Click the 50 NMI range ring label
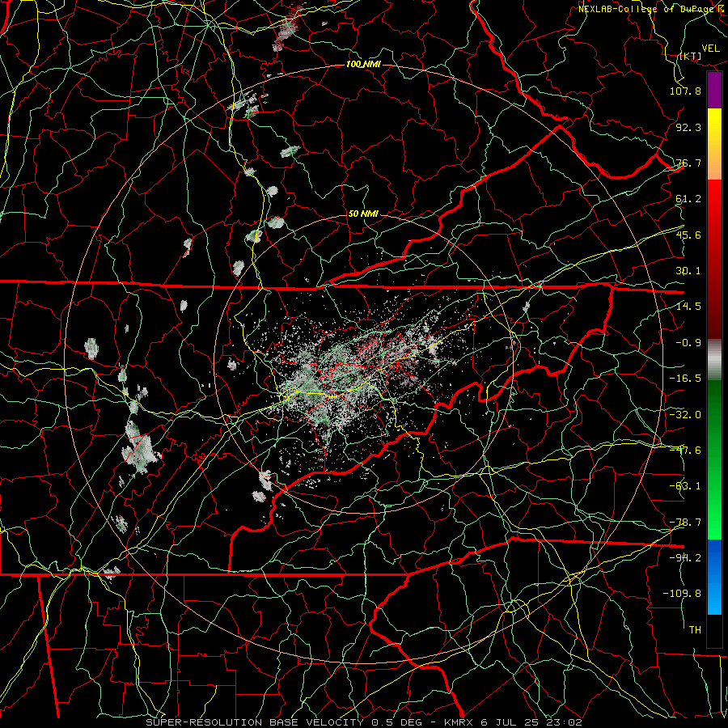Image resolution: width=728 pixels, height=728 pixels. (x=363, y=214)
